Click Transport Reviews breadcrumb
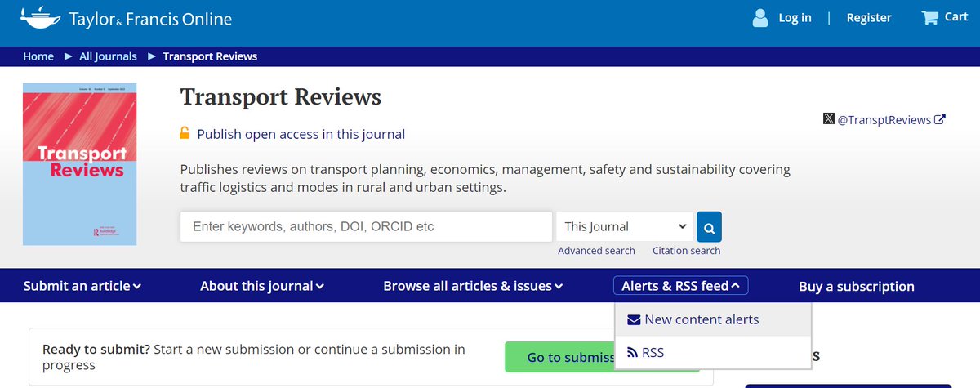 pyautogui.click(x=210, y=56)
